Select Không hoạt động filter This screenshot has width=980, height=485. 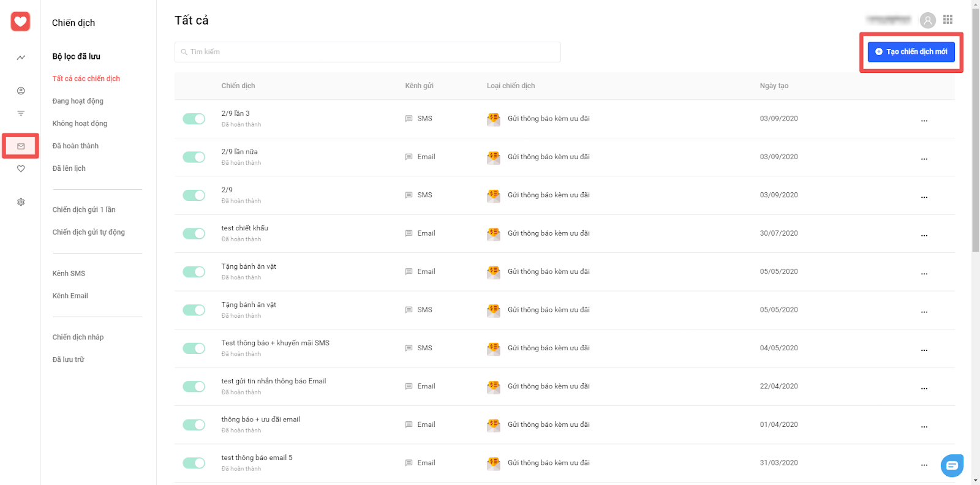click(80, 124)
